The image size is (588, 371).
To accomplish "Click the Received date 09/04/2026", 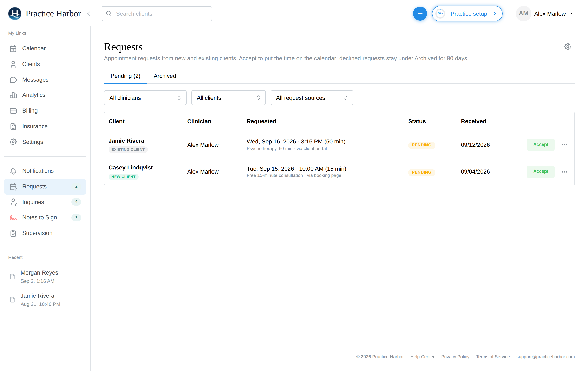I will [x=475, y=172].
